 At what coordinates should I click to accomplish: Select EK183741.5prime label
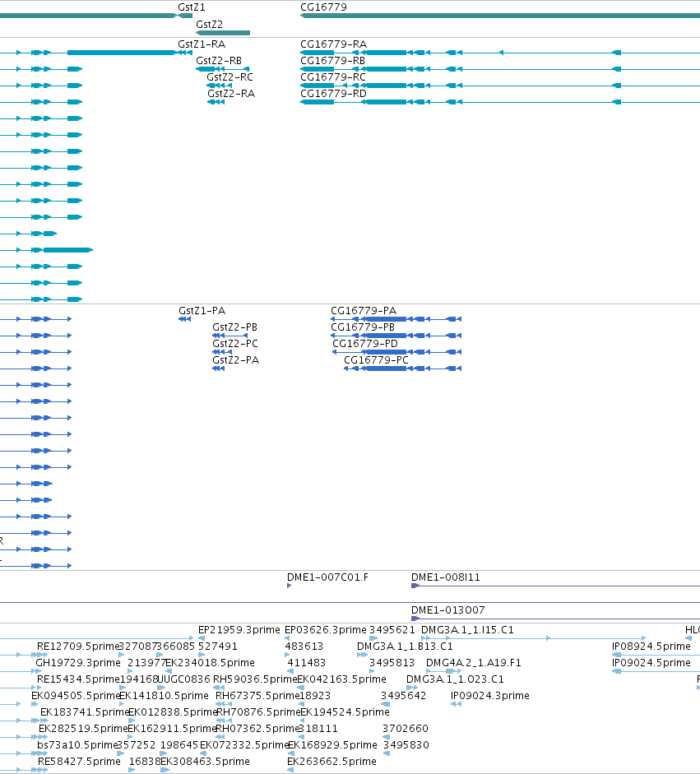tap(85, 712)
